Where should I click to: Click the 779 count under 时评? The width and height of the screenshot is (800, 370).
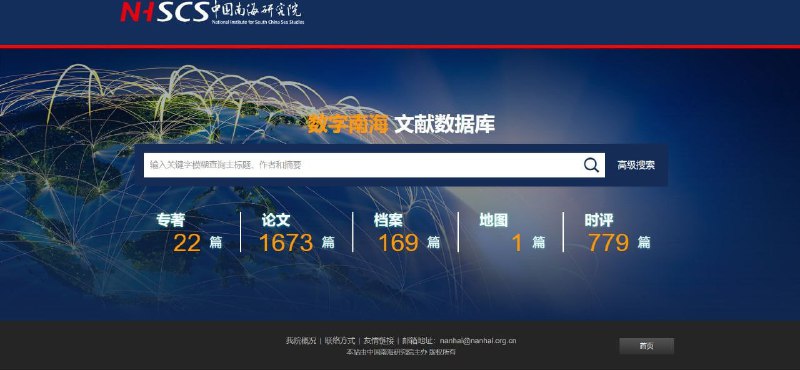[x=608, y=243]
